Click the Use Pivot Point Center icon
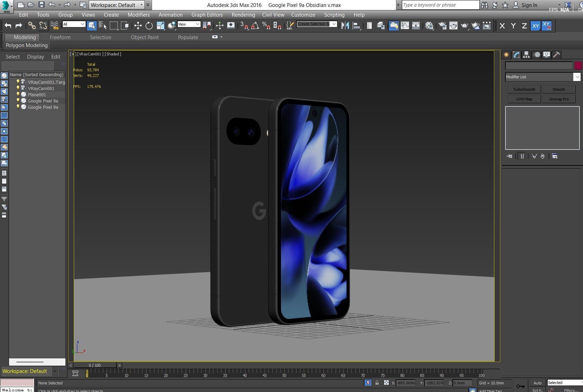Viewport: 583px width, 392px height. (207, 26)
